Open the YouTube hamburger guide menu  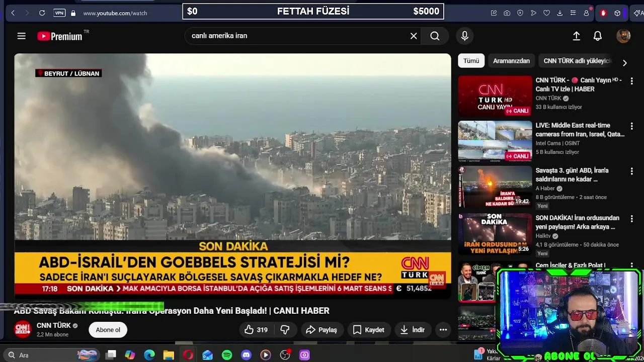pos(21,36)
